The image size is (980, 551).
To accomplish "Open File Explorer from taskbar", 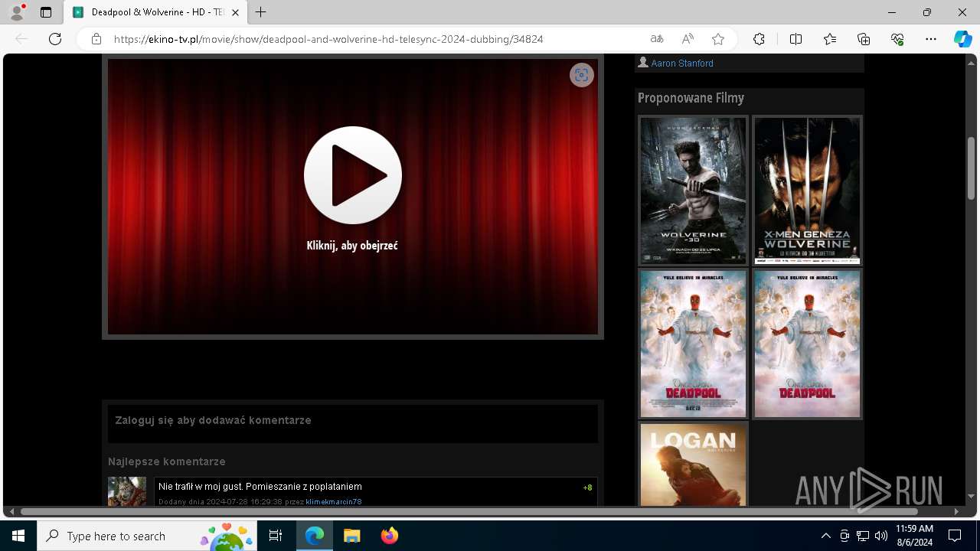I will point(352,536).
